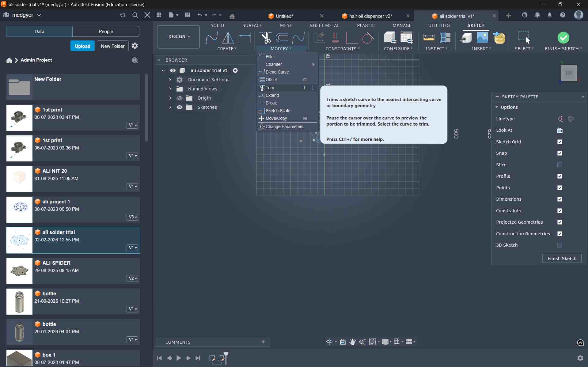Select the Pan hand tool
Viewport: 588px width, 367px height.
pyautogui.click(x=352, y=342)
